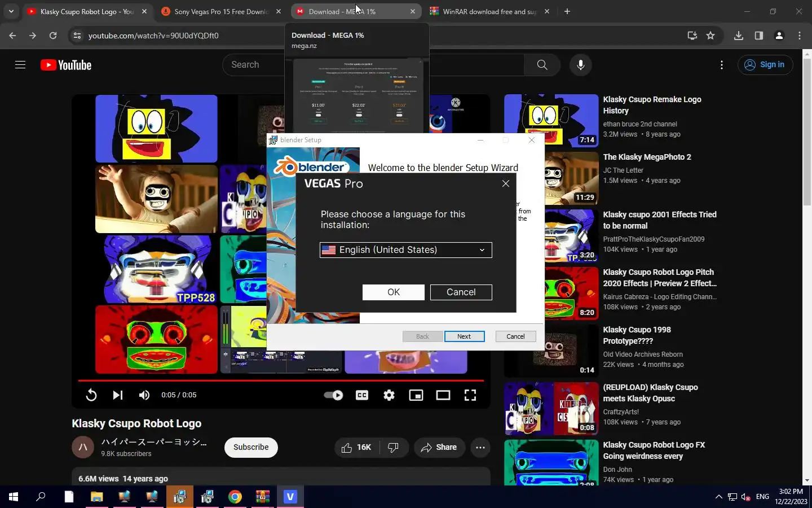
Task: Open the YouTube hamburger guide menu
Action: pyautogui.click(x=20, y=65)
